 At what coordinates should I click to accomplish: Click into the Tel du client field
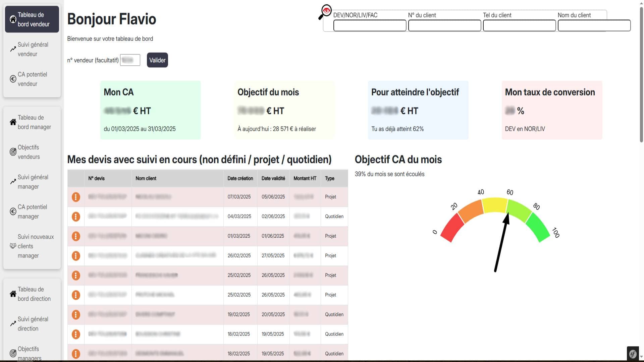coord(519,25)
